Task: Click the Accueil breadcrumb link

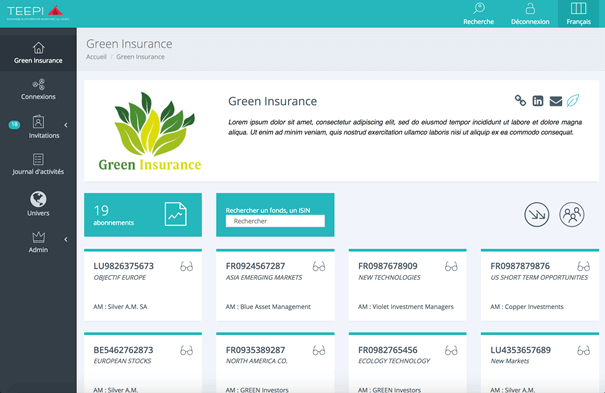Action: 96,57
